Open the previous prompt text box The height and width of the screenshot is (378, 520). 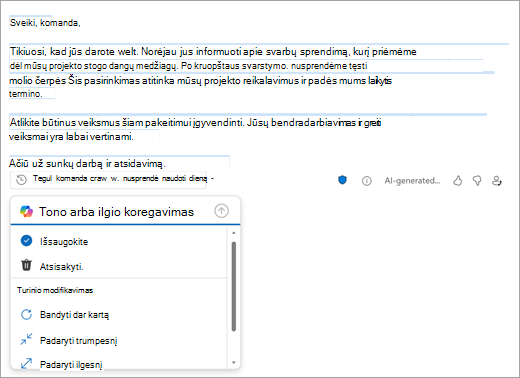click(x=108, y=180)
